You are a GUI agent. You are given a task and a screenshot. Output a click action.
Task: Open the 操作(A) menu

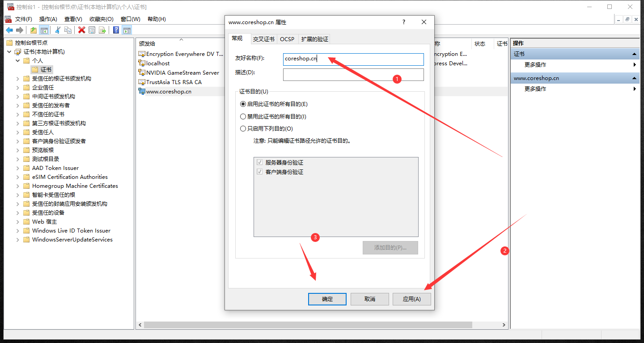coord(48,19)
